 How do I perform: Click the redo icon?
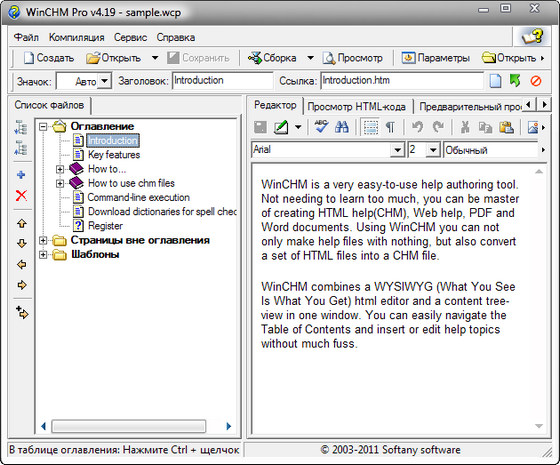(438, 127)
